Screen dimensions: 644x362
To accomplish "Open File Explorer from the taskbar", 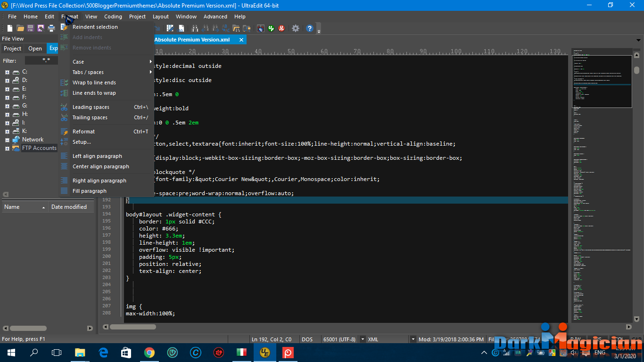I will (81, 352).
